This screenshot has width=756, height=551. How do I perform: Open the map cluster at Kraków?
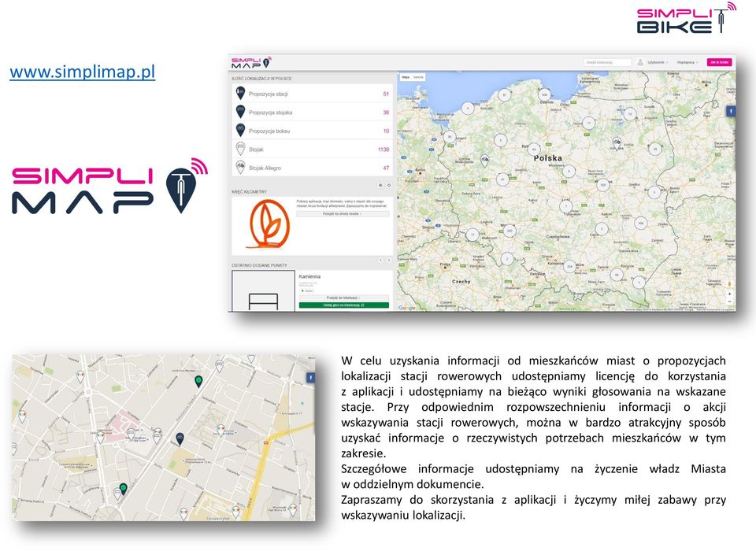coord(570,266)
